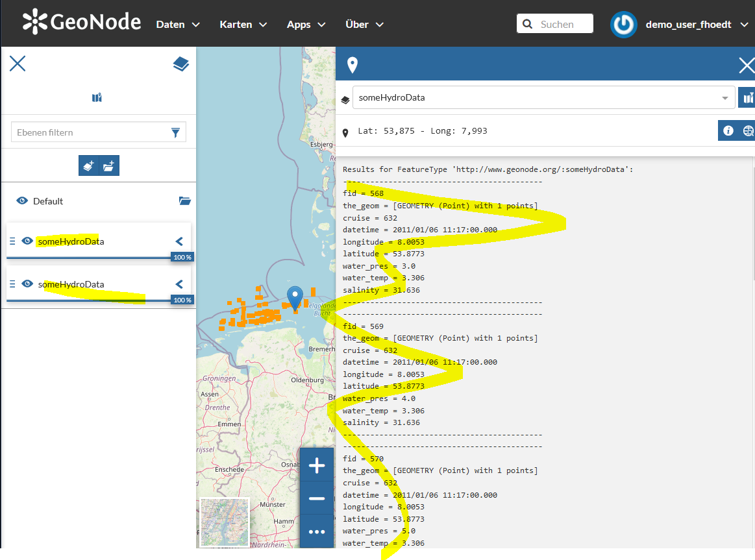Open more map options ellipsis button
The width and height of the screenshot is (755, 560).
pyautogui.click(x=317, y=531)
